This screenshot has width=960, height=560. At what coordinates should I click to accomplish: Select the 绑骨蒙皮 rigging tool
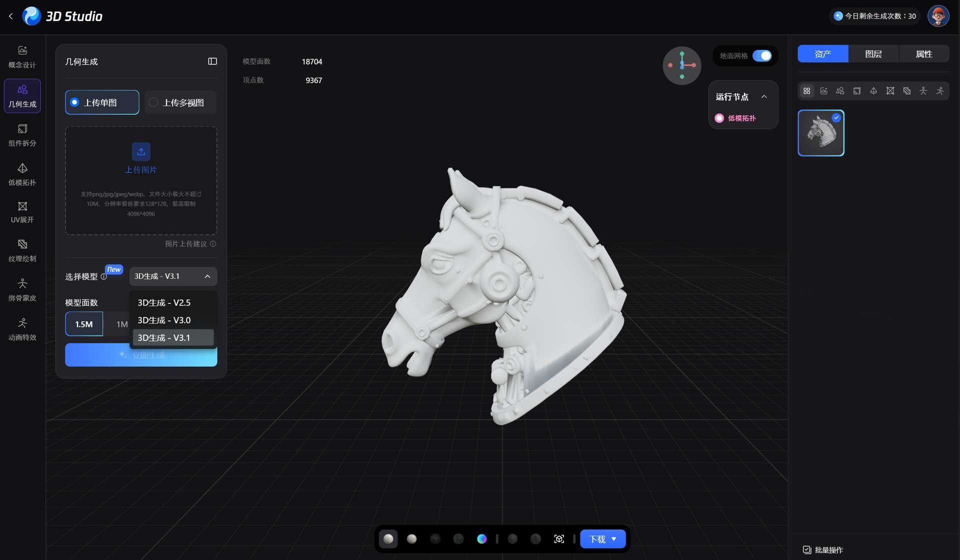coord(22,289)
